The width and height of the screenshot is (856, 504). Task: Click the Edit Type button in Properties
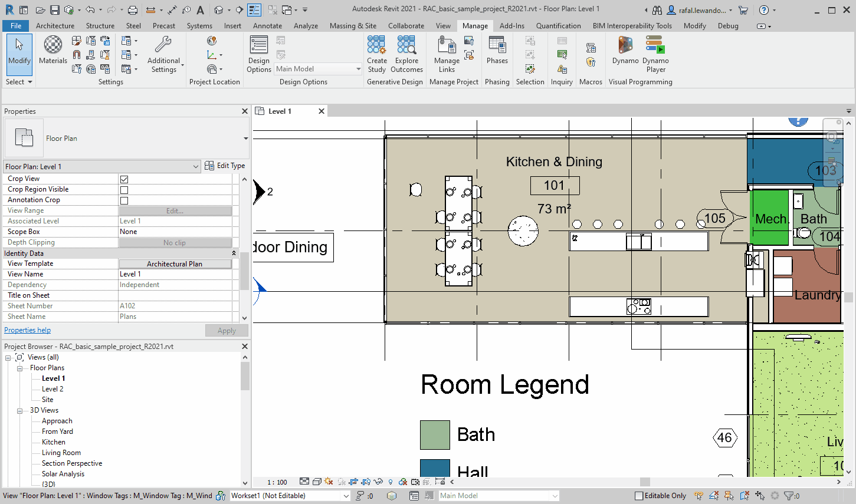click(x=225, y=166)
